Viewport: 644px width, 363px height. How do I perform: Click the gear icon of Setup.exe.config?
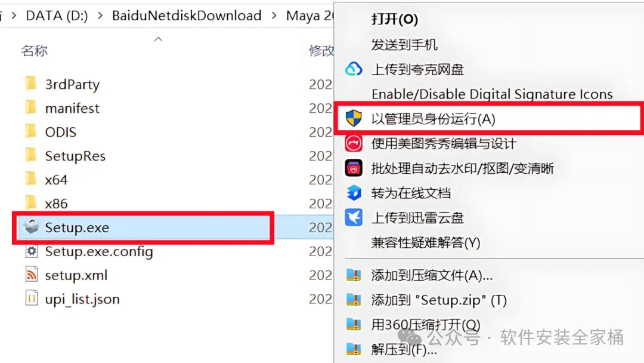tap(32, 251)
